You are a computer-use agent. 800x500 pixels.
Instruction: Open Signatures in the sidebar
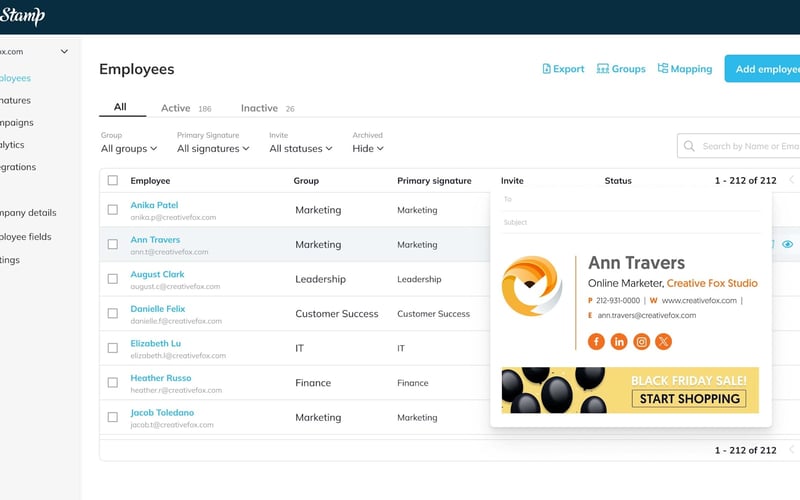click(x=15, y=101)
